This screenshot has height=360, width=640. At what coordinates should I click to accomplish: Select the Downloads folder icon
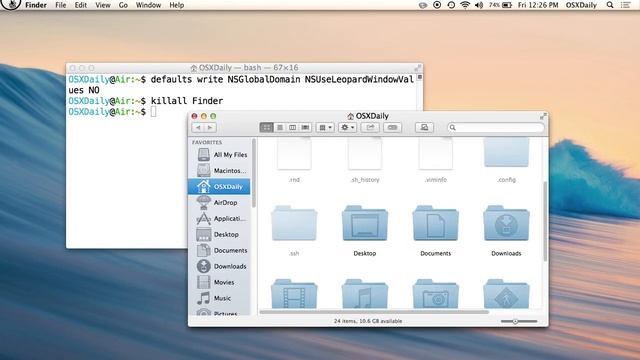click(x=506, y=223)
